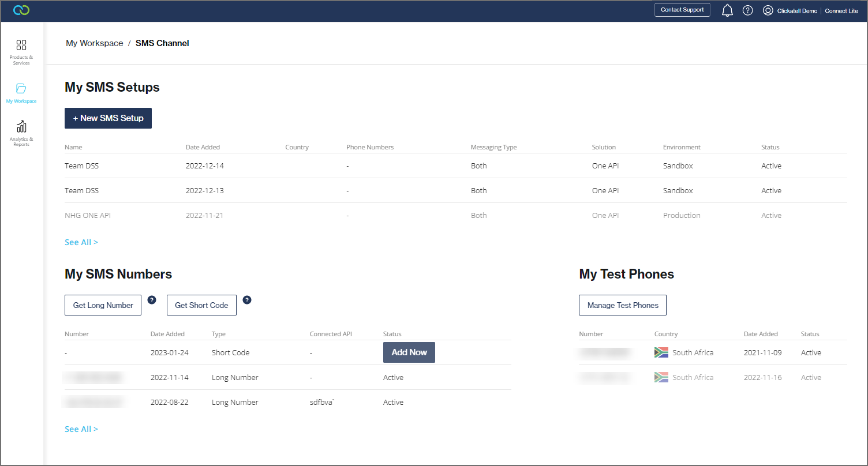The image size is (868, 466).
Task: Create a new SMS setup
Action: [108, 118]
